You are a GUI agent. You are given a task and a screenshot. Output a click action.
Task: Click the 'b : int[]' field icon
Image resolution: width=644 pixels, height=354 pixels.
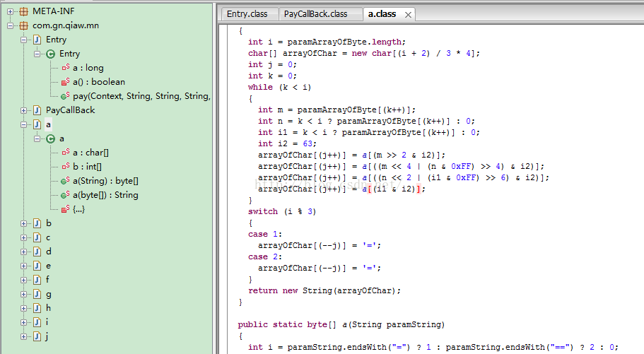pos(65,166)
